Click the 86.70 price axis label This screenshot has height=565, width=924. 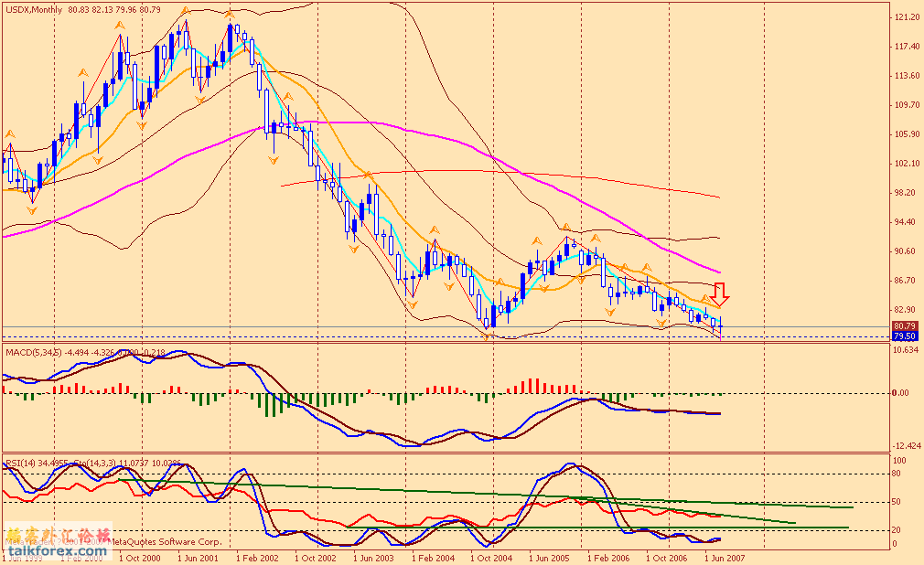907,281
